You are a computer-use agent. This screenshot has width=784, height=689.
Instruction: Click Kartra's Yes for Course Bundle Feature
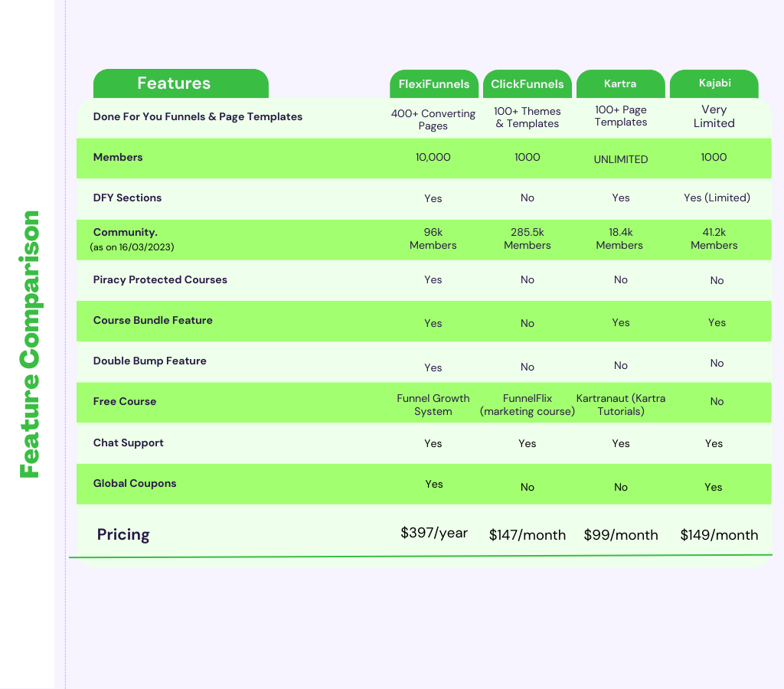pyautogui.click(x=621, y=322)
